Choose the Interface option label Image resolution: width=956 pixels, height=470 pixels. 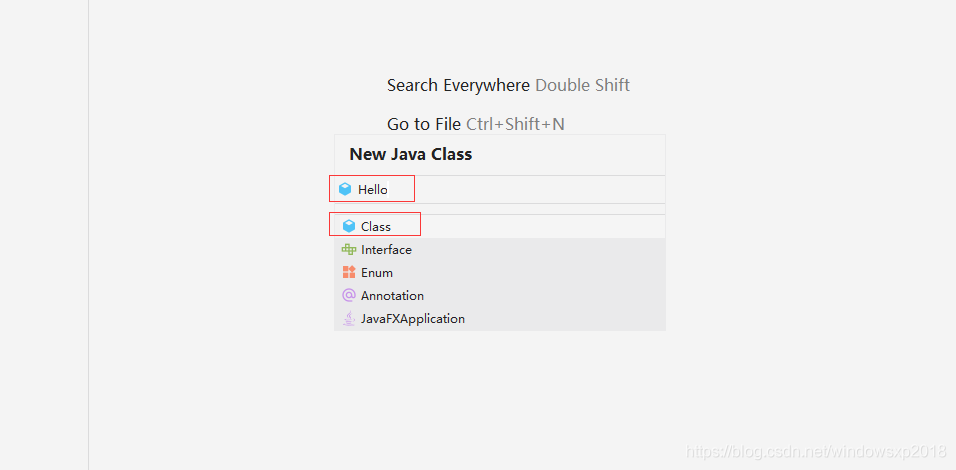(x=386, y=250)
